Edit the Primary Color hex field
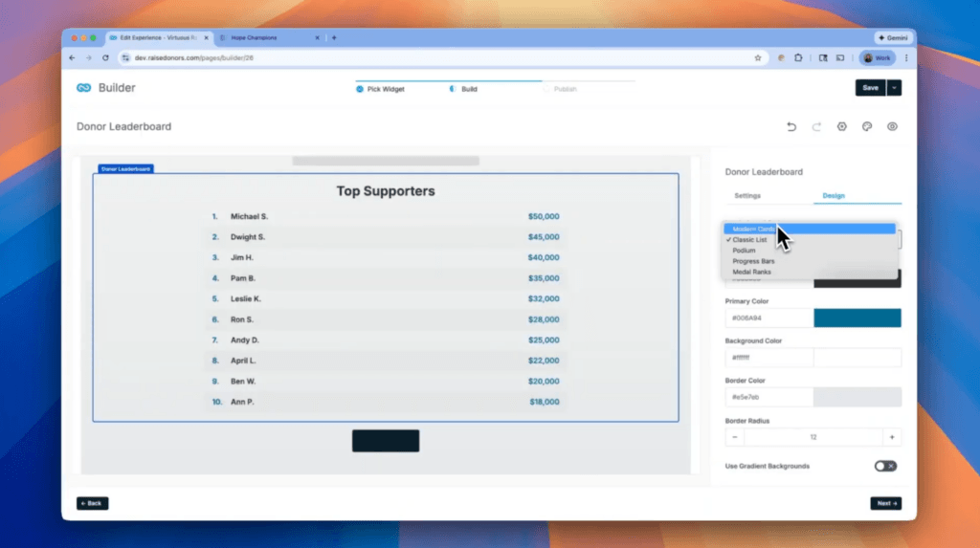Image resolution: width=980 pixels, height=548 pixels. click(769, 318)
